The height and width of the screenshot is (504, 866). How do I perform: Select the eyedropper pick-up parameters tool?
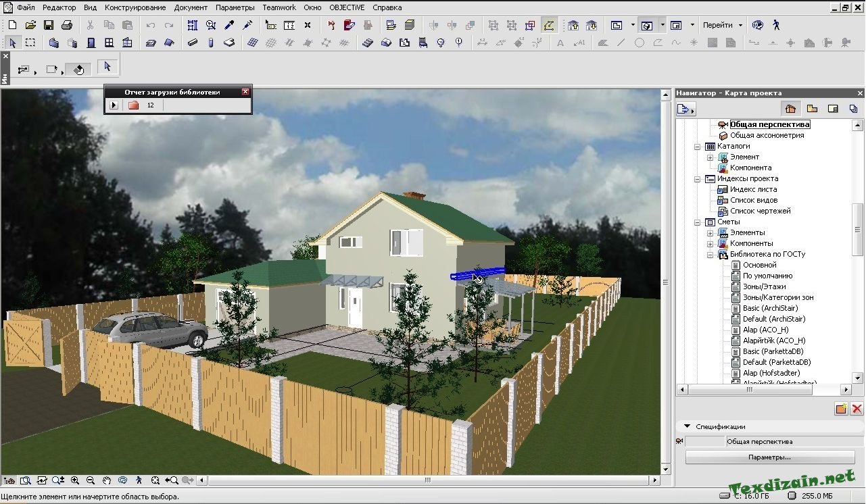pos(229,25)
